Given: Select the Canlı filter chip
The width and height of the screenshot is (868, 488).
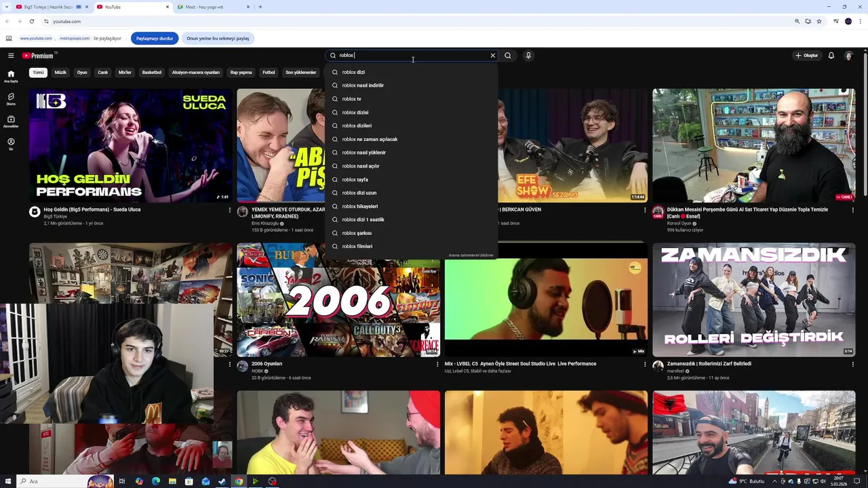Looking at the screenshot, I should pos(102,73).
